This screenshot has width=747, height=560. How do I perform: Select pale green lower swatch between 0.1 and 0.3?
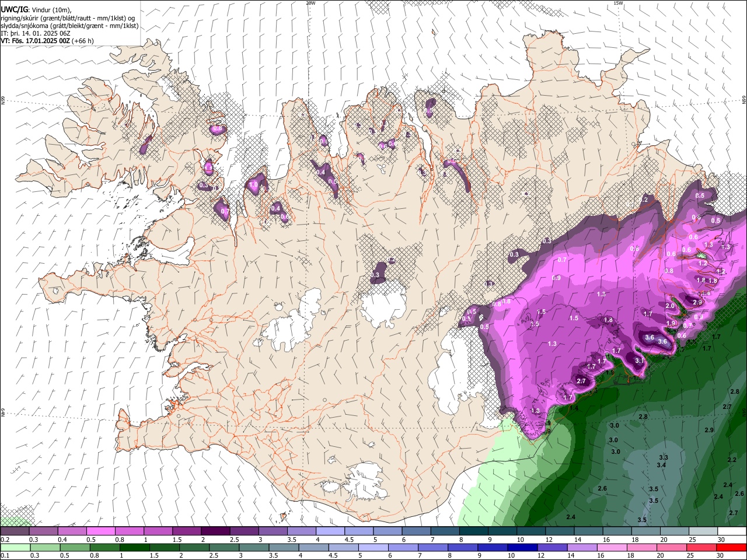coord(15,547)
